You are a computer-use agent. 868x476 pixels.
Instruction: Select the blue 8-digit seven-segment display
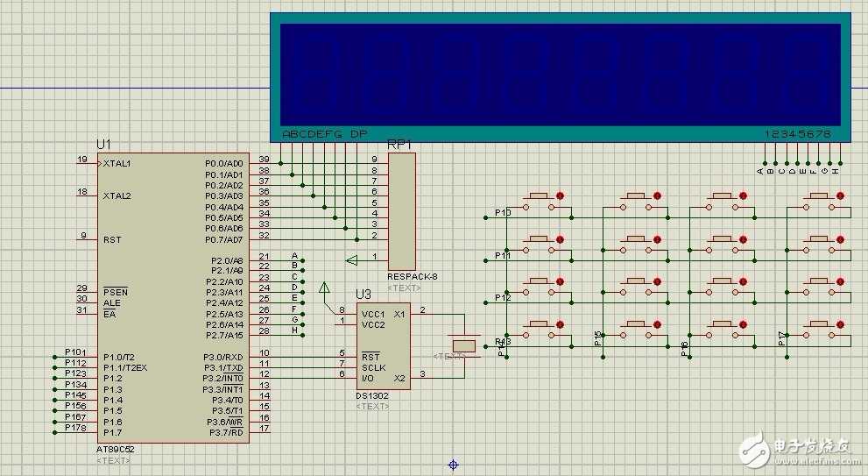pos(561,77)
